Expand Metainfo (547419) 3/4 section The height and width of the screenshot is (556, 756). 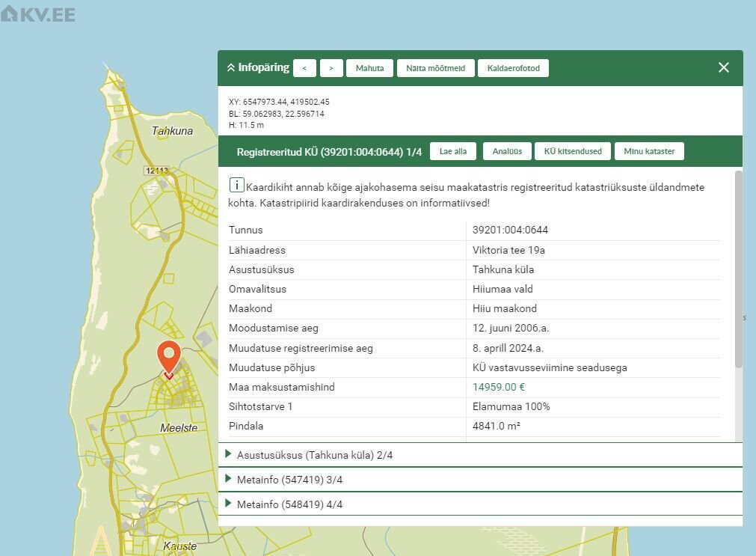coord(289,480)
